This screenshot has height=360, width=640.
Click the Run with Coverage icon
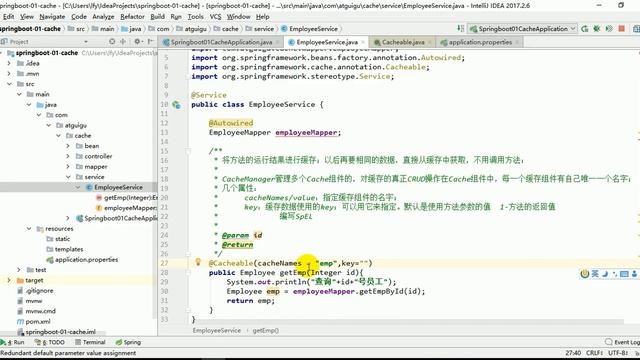pyautogui.click(x=609, y=29)
